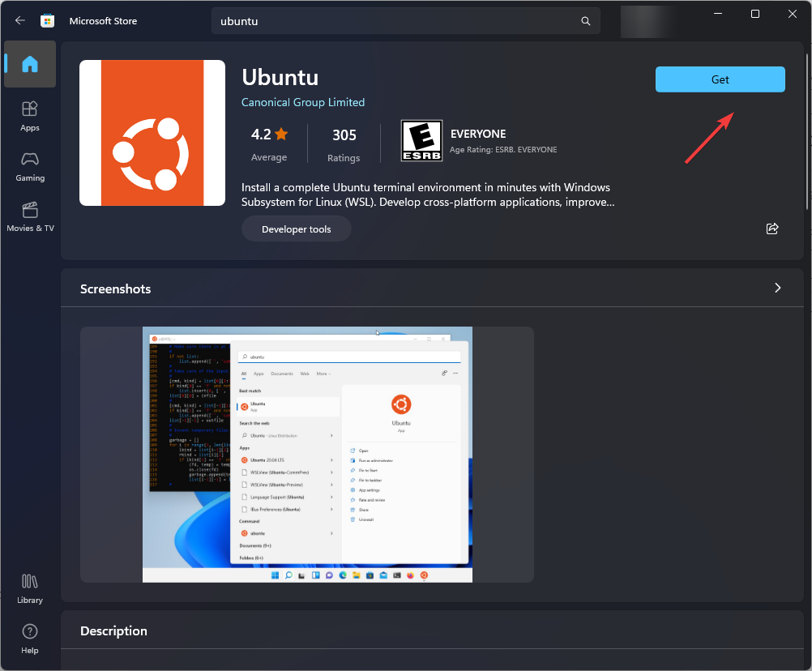The height and width of the screenshot is (671, 812).
Task: Maximize the Microsoft Store window
Action: 755,14
